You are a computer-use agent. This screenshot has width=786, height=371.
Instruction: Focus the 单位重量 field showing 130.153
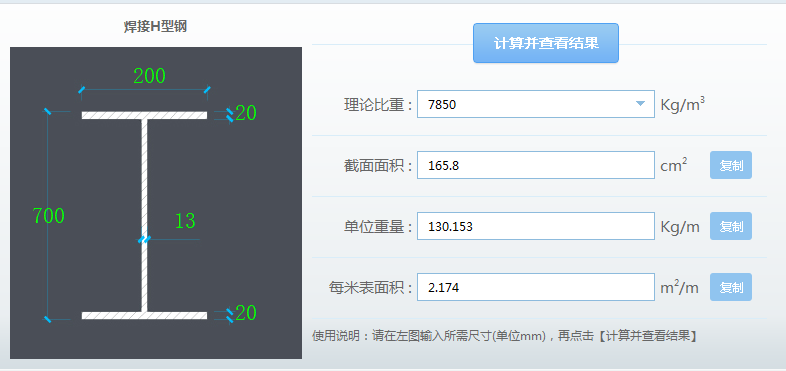coord(535,226)
